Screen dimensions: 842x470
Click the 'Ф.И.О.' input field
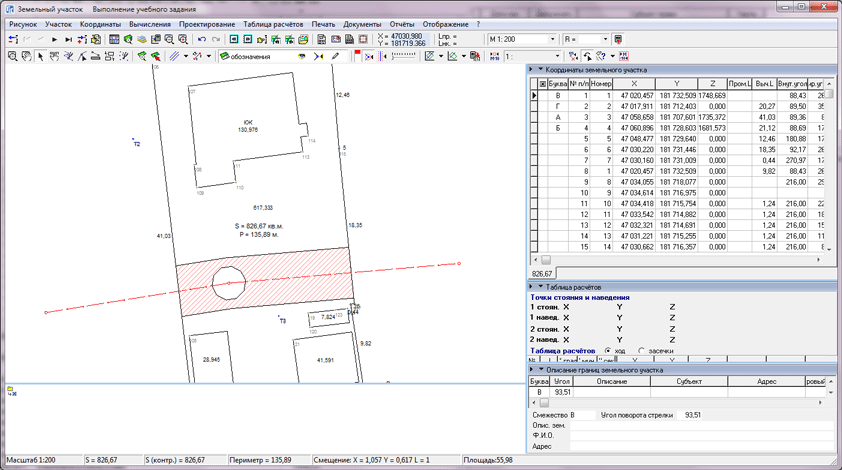[x=701, y=436]
